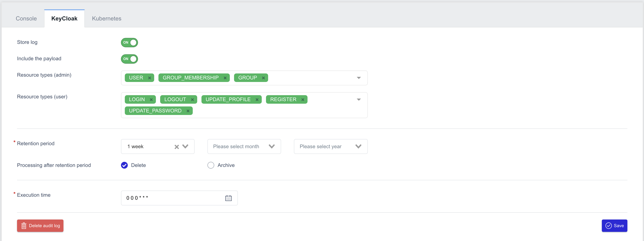Toggle the Include the payload switch
The height and width of the screenshot is (241, 644).
click(x=129, y=59)
